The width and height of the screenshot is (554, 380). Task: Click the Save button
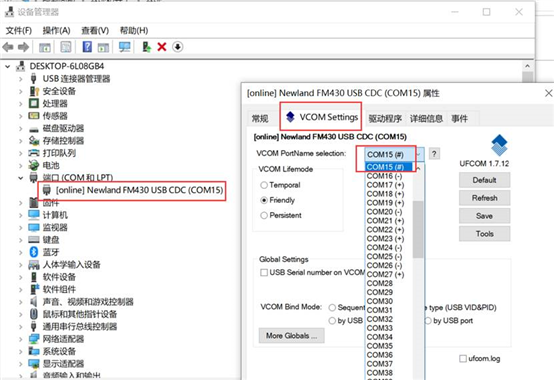tap(484, 216)
